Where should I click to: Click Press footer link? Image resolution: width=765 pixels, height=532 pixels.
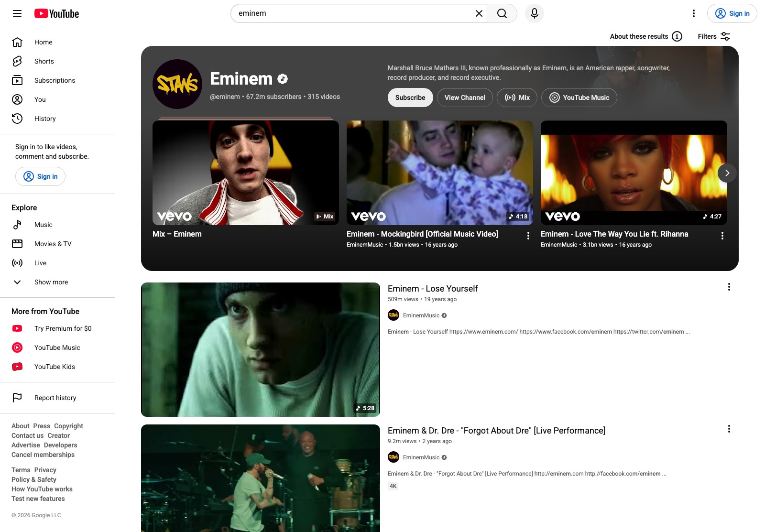(x=42, y=426)
